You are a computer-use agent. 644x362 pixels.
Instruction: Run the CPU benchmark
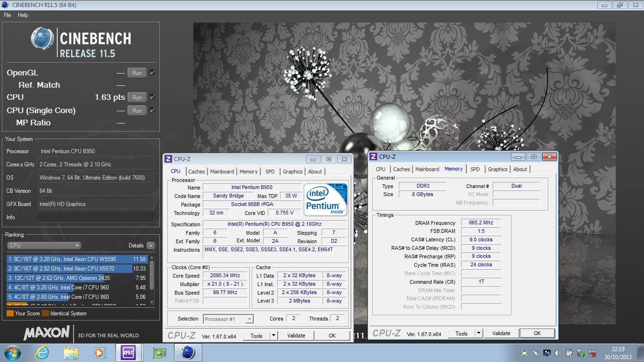point(137,98)
